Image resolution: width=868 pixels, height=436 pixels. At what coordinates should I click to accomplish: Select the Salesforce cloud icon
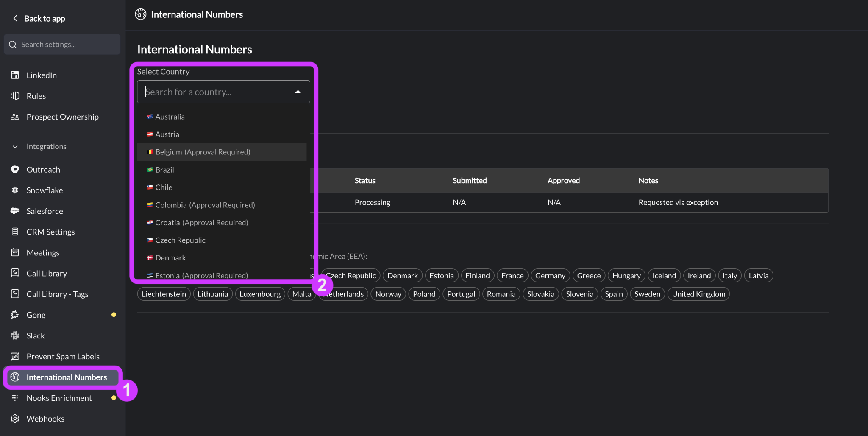point(15,211)
